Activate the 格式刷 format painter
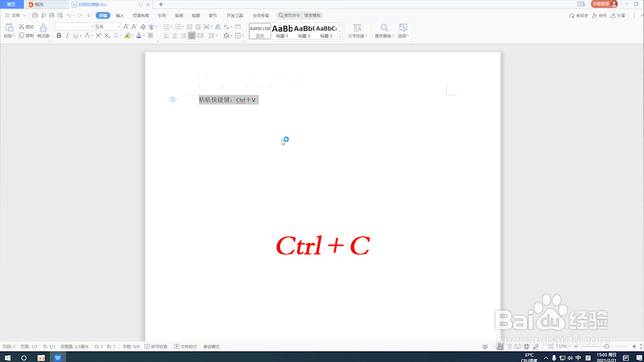The width and height of the screenshot is (644, 362). [43, 31]
